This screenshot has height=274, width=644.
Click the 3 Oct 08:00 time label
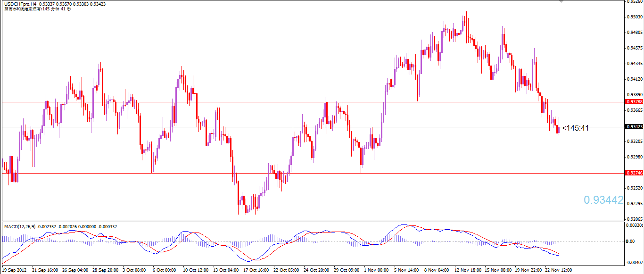click(134, 270)
